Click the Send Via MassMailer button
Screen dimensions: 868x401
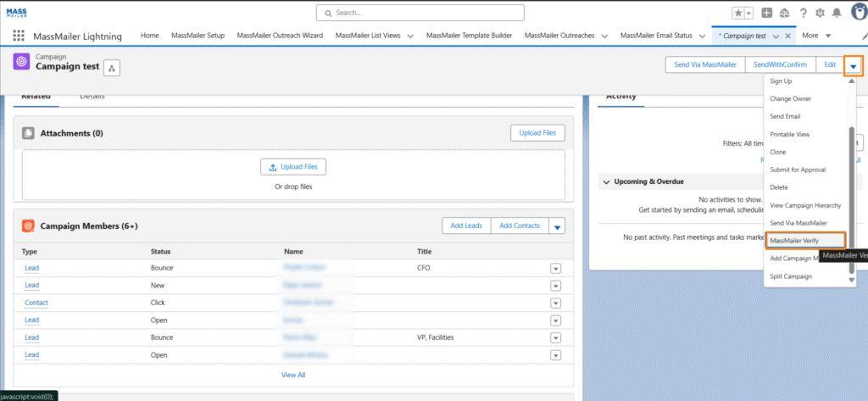coord(704,65)
